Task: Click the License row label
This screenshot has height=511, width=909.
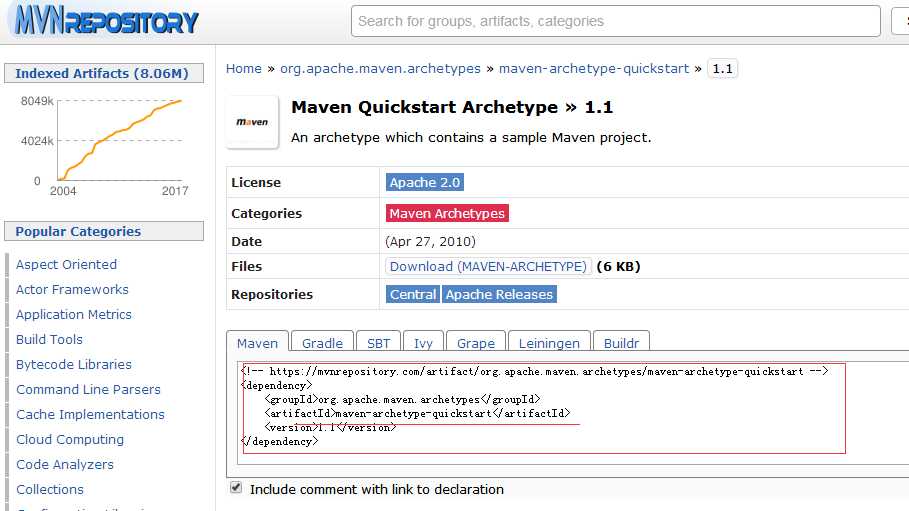Action: tap(256, 182)
